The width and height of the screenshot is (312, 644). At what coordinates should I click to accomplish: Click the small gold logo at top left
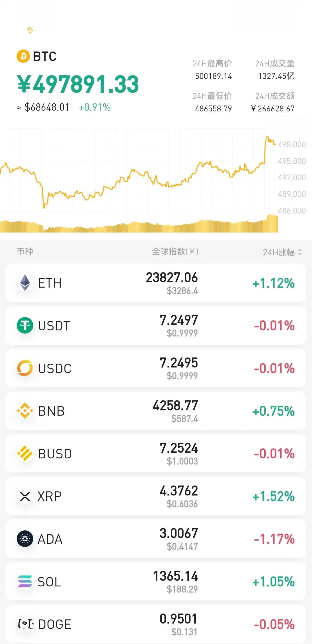(x=30, y=30)
